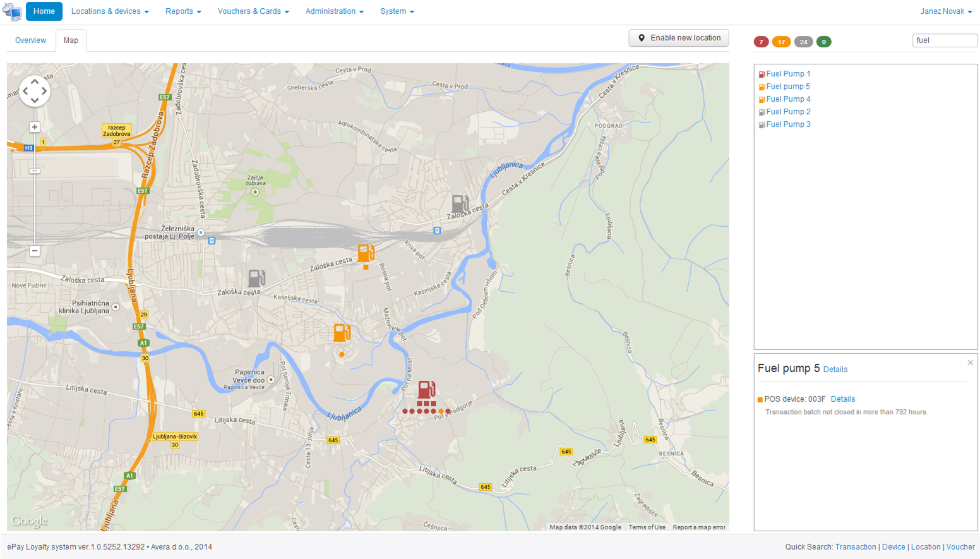Open the Janez Novak user menu
Viewport: 980px width, 559px height.
coord(946,11)
